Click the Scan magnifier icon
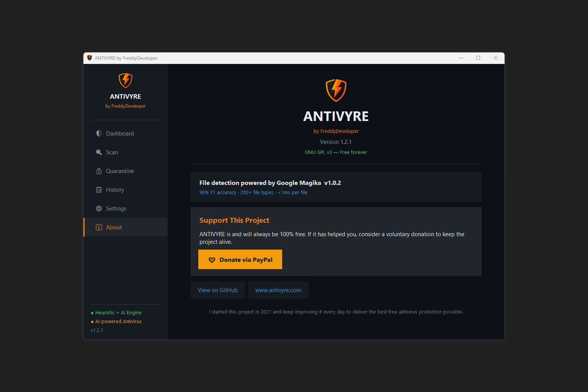This screenshot has height=392, width=588. pyautogui.click(x=99, y=152)
